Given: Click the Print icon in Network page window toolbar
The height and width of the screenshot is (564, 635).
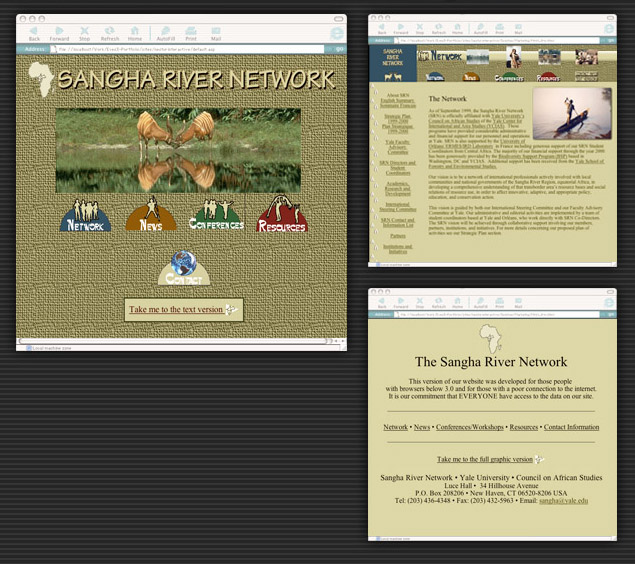Looking at the screenshot, I should pyautogui.click(x=500, y=28).
